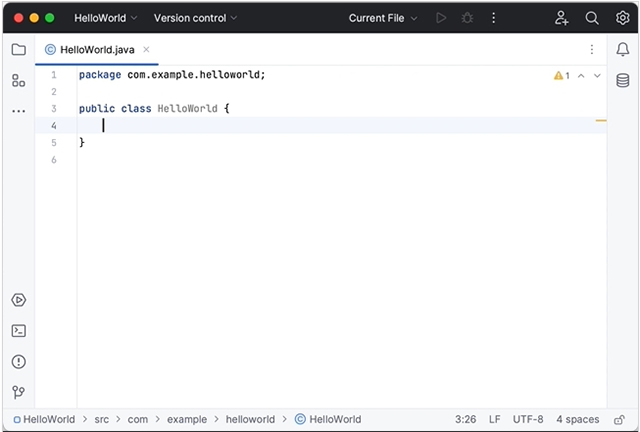
Task: Close the HelloWorld.java tab
Action: pyautogui.click(x=146, y=50)
